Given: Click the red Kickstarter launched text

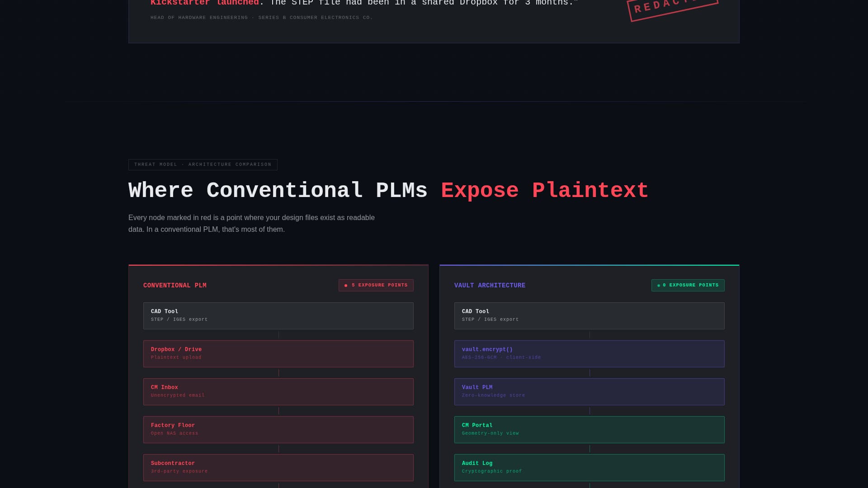Looking at the screenshot, I should (x=205, y=3).
